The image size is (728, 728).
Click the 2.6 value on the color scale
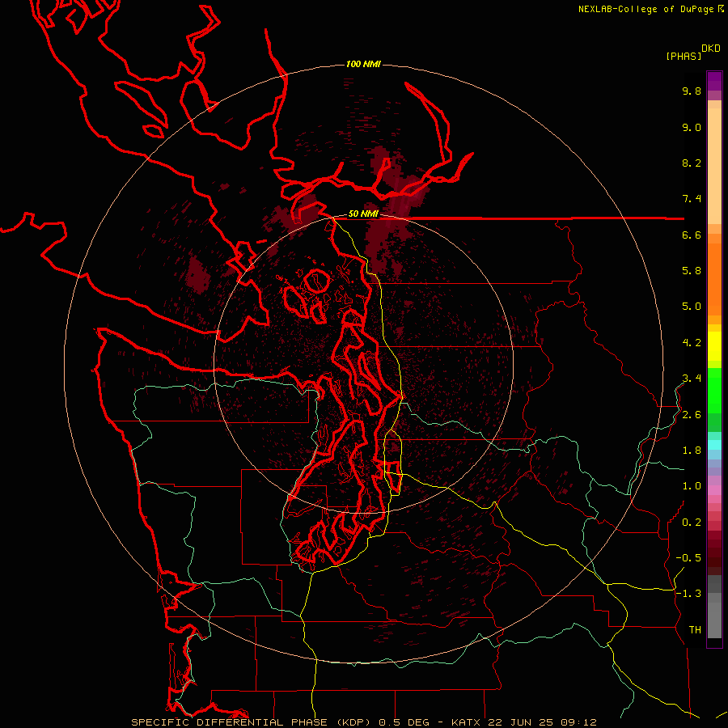pyautogui.click(x=692, y=415)
